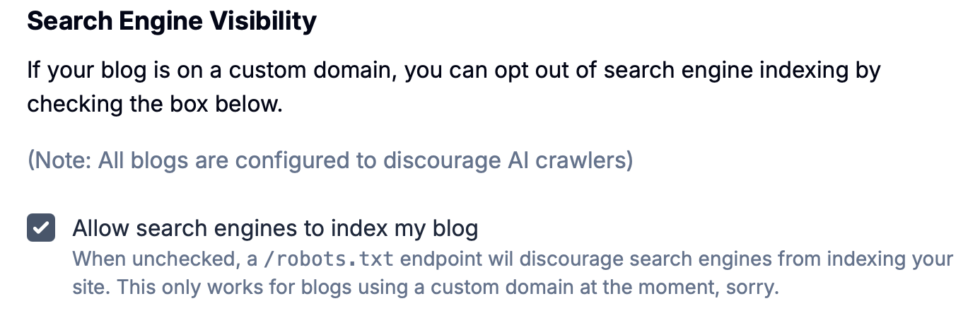980x318 pixels.
Task: Click the "Search Engine Visibility" heading
Action: coord(172,21)
